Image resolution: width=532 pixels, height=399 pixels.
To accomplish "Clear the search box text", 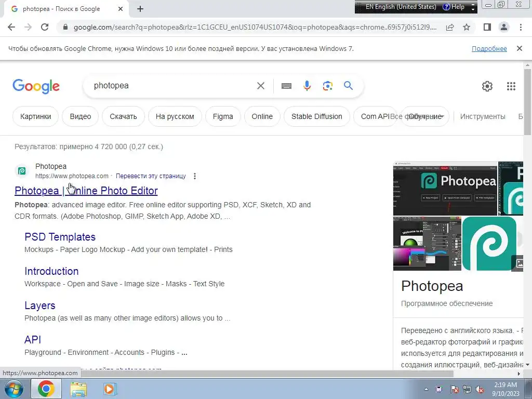I will 261,86.
